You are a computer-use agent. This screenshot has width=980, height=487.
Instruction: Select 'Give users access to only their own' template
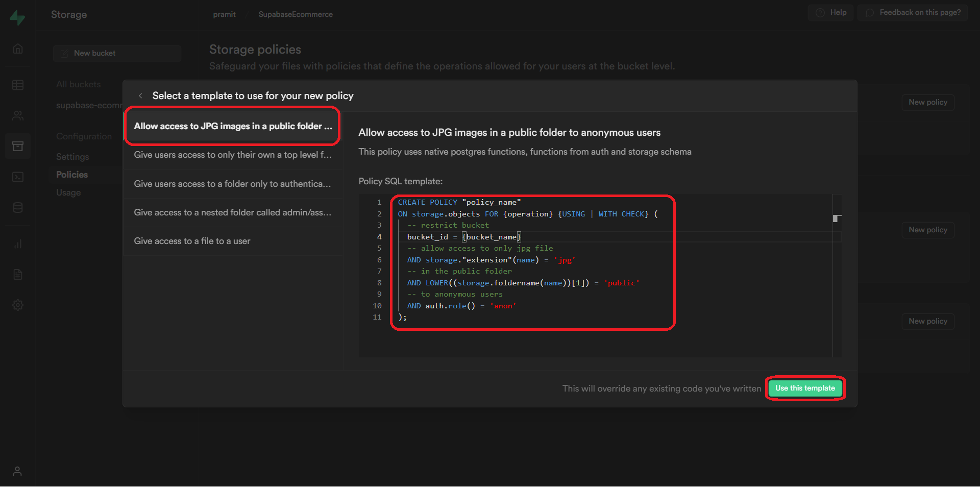tap(233, 155)
